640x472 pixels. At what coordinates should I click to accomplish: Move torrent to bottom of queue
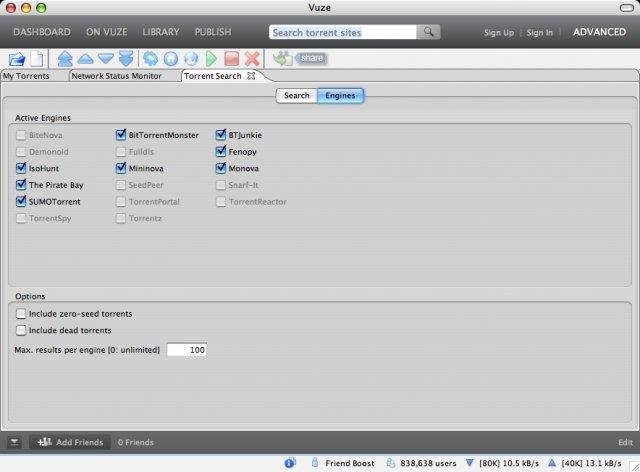click(x=126, y=59)
